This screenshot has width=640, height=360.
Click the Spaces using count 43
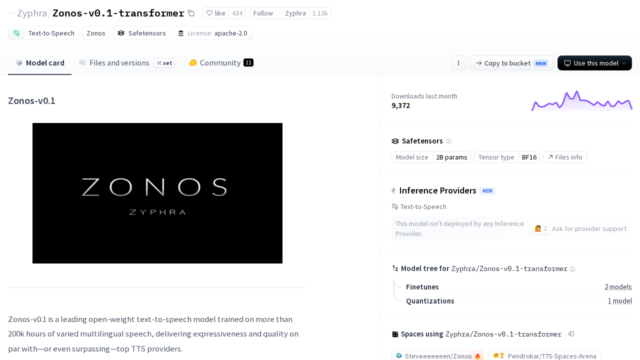pyautogui.click(x=571, y=334)
